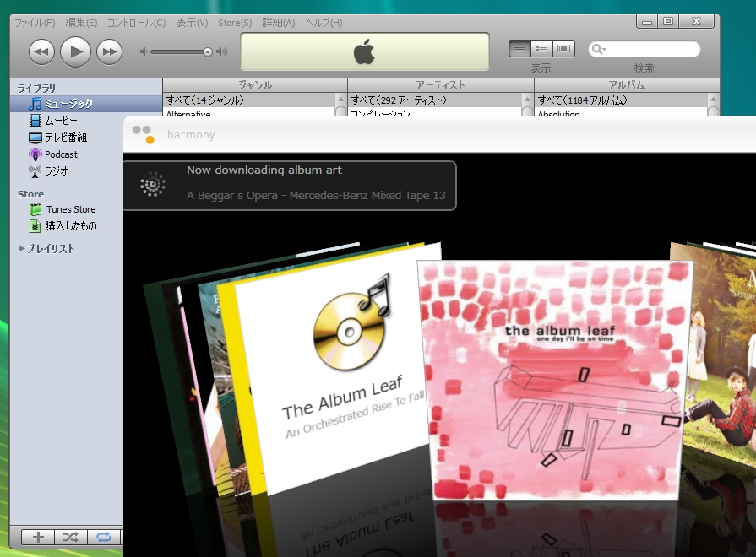Image resolution: width=756 pixels, height=557 pixels.
Task: Select すべて (14 ジャンル) in genre list
Action: click(249, 100)
